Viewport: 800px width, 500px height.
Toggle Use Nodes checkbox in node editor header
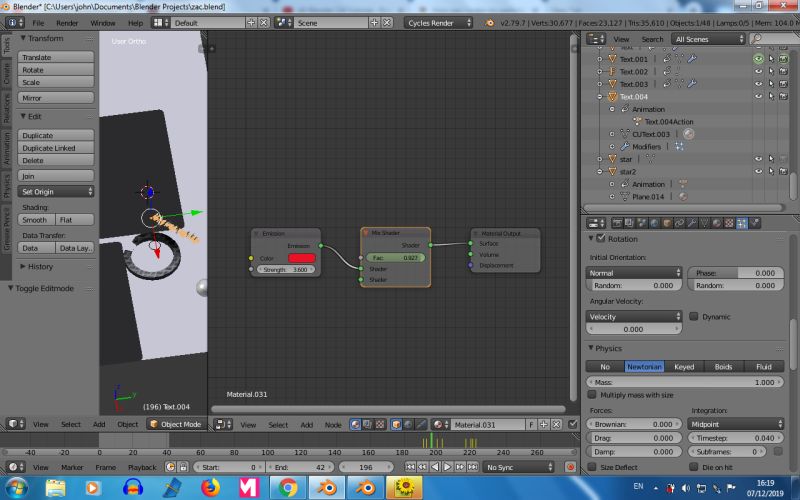pos(573,424)
